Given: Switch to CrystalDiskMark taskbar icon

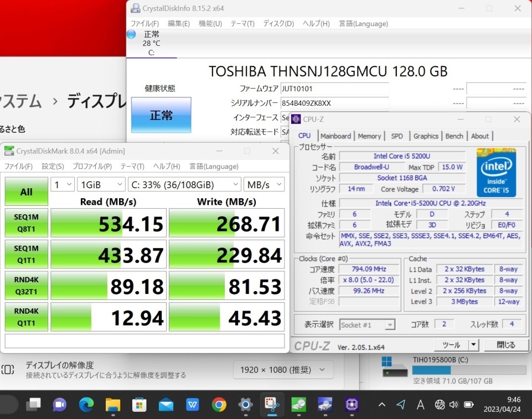Looking at the screenshot, I should (x=298, y=404).
